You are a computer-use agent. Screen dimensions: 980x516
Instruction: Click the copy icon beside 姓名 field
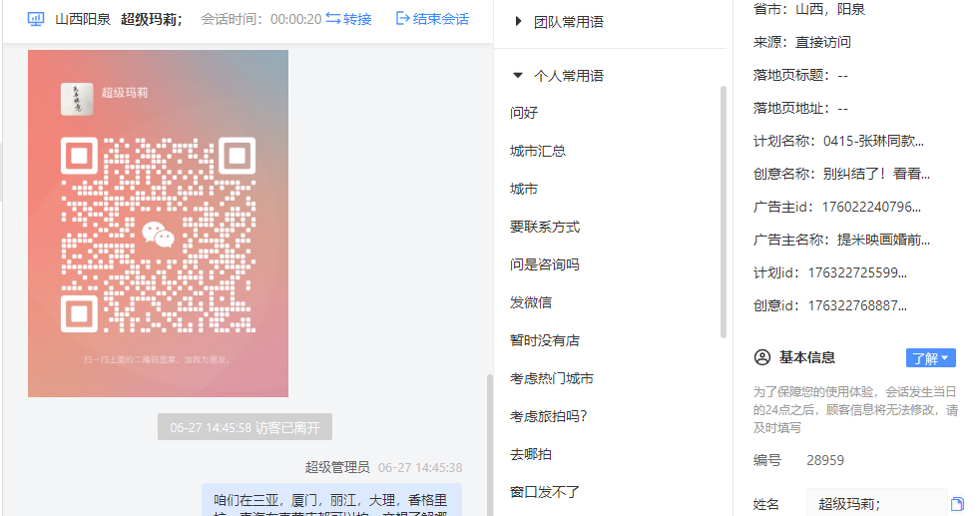tap(957, 504)
